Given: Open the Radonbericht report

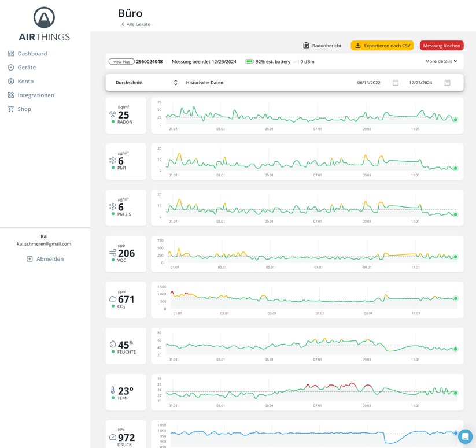Looking at the screenshot, I should click(x=322, y=46).
